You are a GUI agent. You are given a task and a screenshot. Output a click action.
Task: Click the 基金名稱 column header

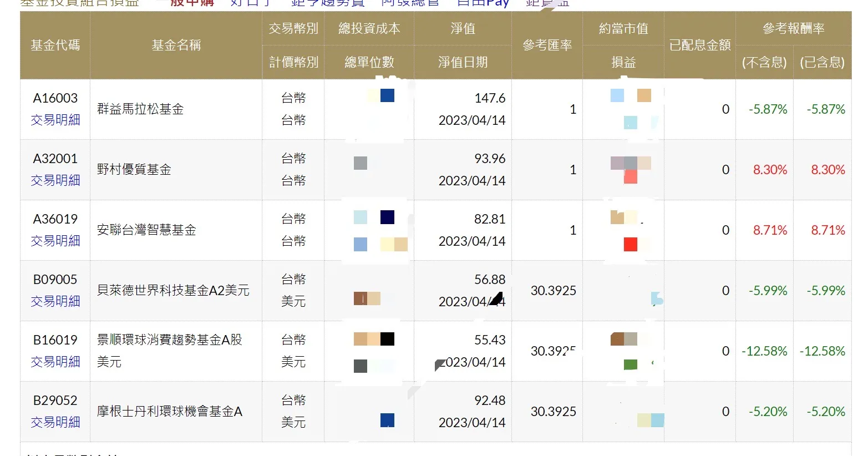176,45
